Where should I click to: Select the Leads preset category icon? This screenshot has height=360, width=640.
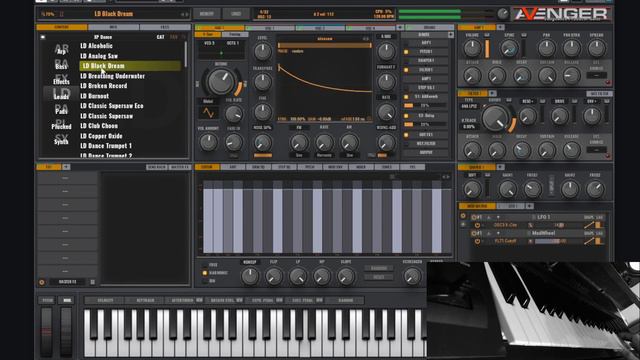tap(61, 94)
